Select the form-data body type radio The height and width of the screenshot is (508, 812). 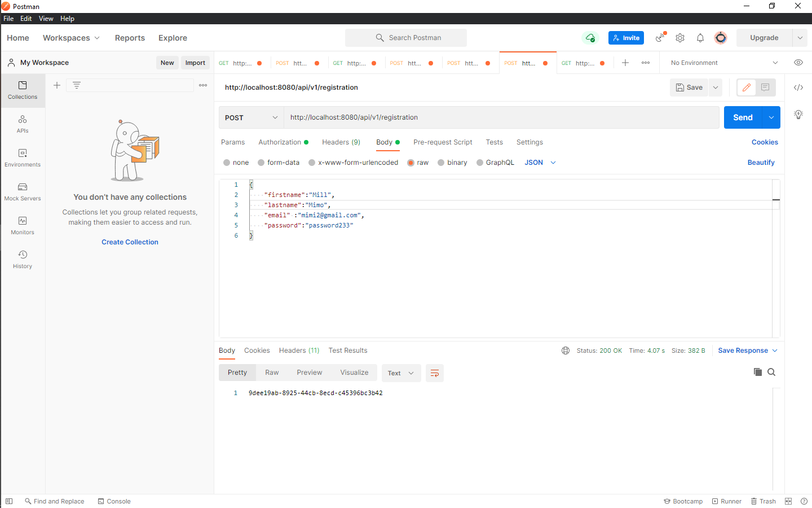point(261,163)
